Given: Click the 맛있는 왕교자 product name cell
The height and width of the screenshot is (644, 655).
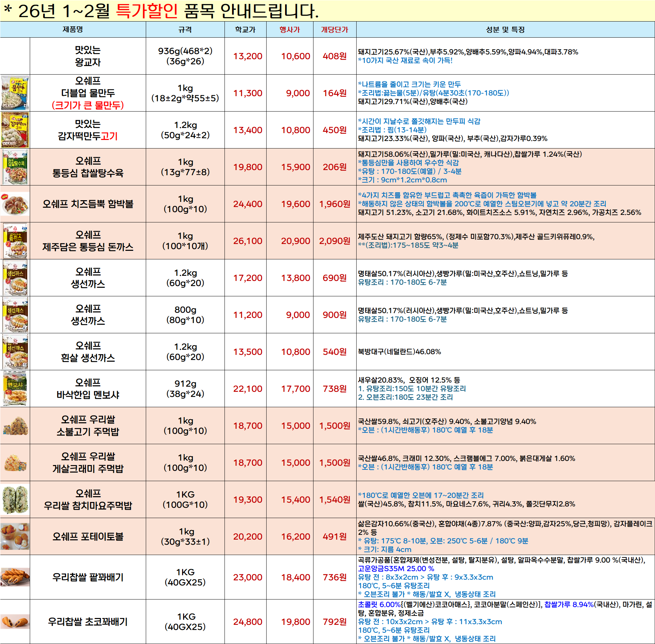Looking at the screenshot, I should click(88, 56).
